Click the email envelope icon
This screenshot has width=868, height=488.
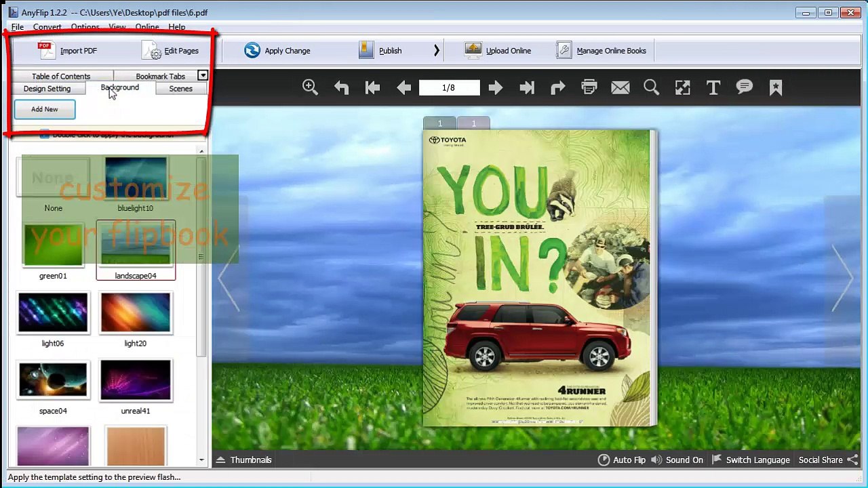pyautogui.click(x=620, y=87)
